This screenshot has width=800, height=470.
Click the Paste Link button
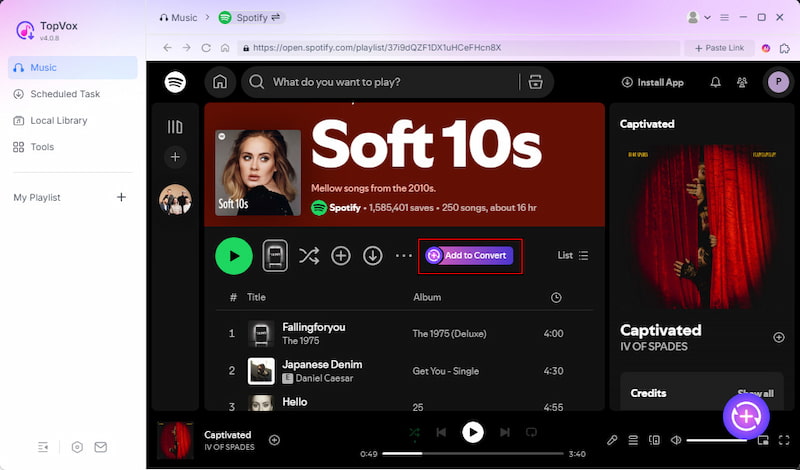point(719,47)
